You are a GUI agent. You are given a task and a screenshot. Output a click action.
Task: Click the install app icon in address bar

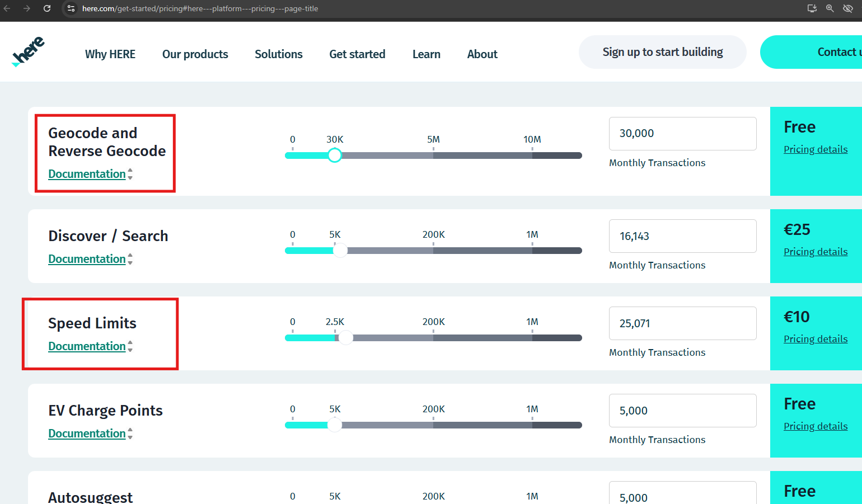click(812, 8)
